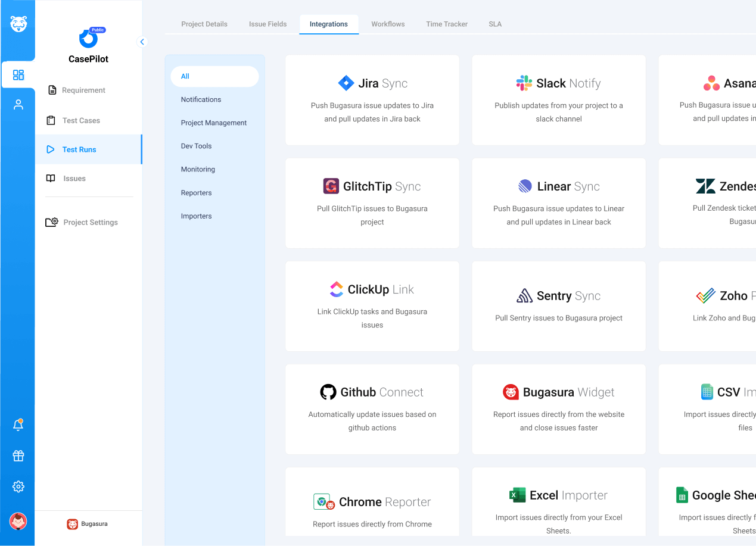Click the gift box icon

[x=18, y=455]
